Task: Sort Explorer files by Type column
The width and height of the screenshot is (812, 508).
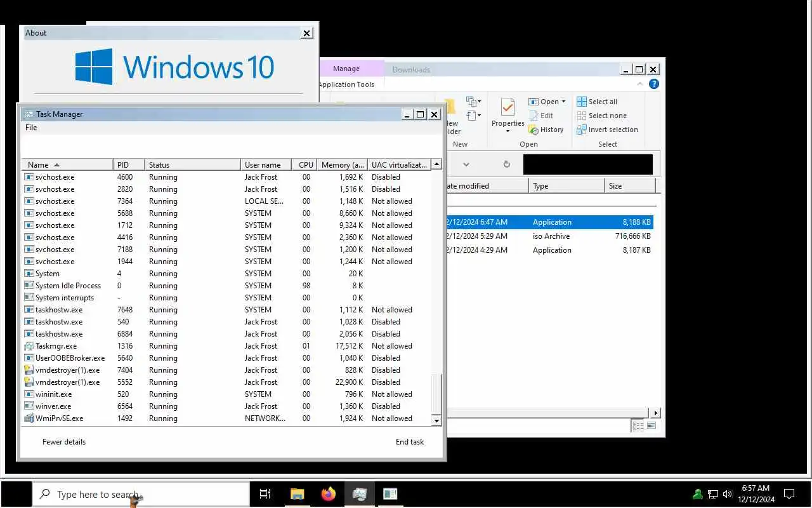Action: pyautogui.click(x=566, y=186)
